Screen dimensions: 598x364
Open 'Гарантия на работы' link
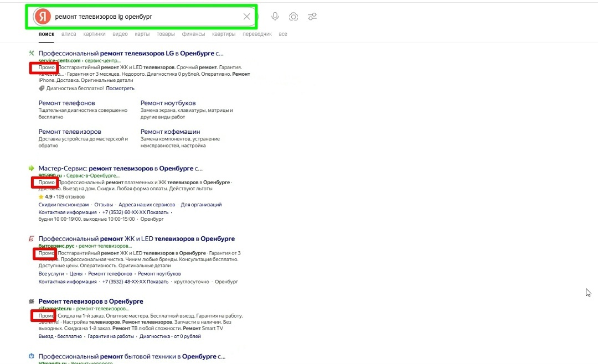pos(111,336)
